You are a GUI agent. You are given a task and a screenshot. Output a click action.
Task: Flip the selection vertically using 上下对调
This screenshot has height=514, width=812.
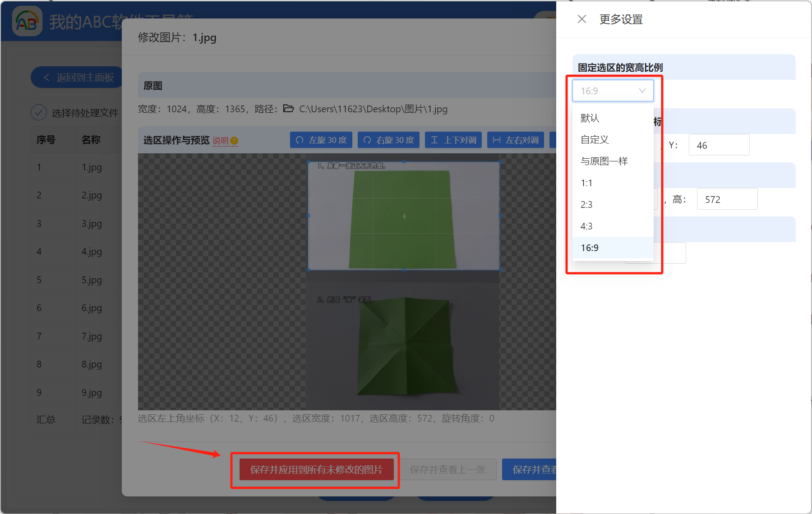(x=453, y=140)
